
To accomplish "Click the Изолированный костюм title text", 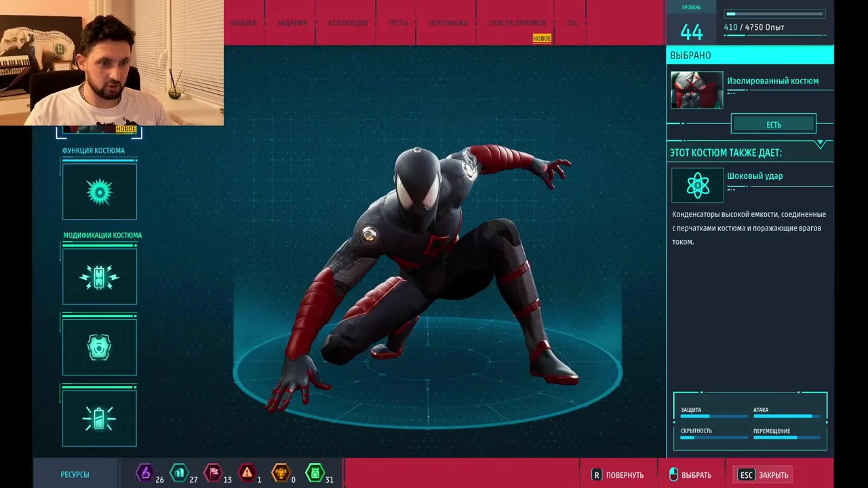I will (772, 81).
